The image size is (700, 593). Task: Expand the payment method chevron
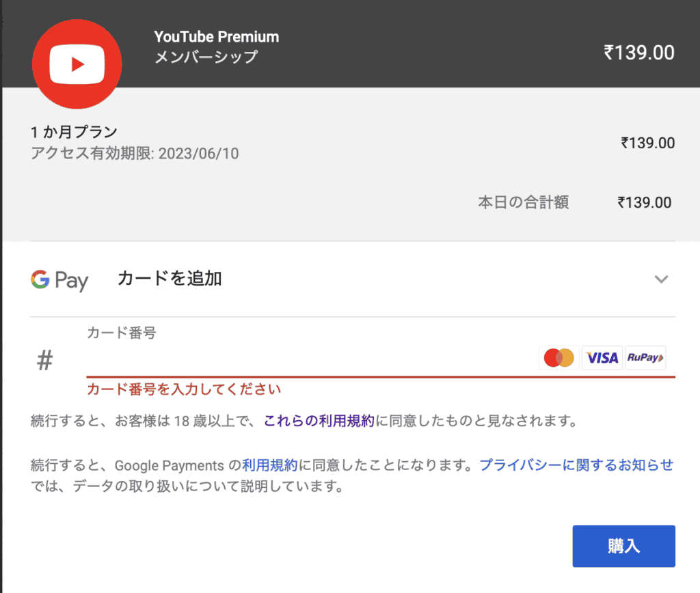tap(661, 279)
